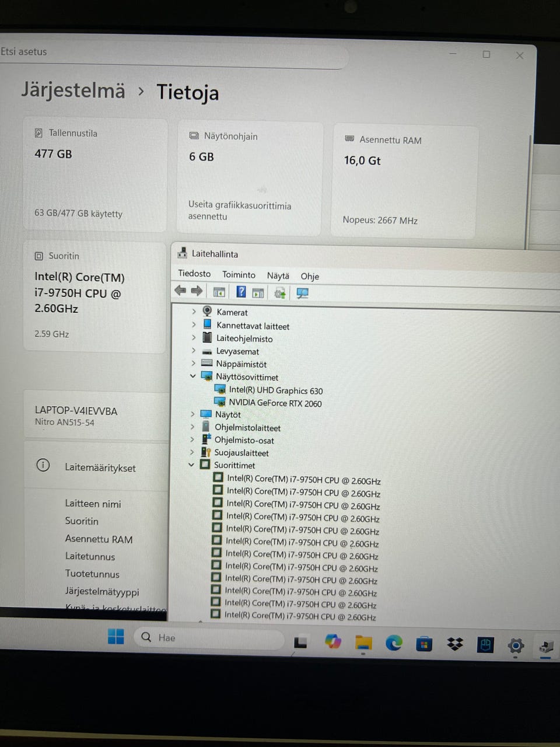Open Microsoft Edge from the taskbar
The height and width of the screenshot is (747, 560).
pos(394,643)
